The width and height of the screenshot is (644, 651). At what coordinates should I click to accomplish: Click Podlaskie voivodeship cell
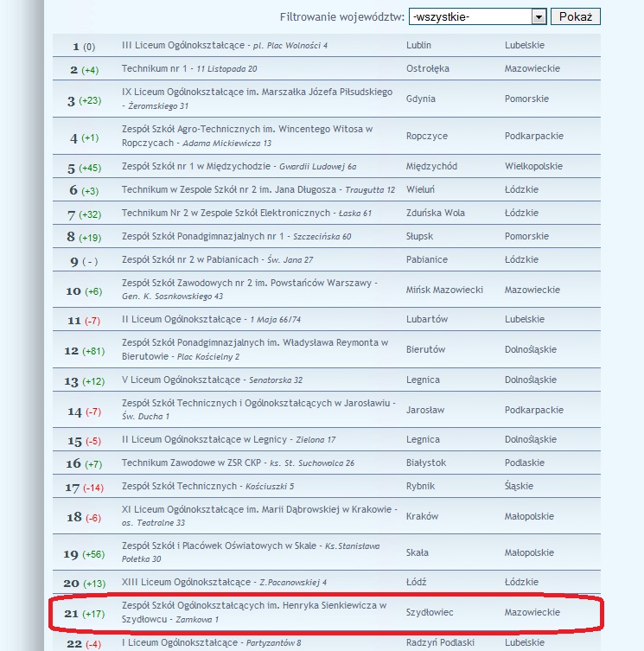[x=525, y=463]
